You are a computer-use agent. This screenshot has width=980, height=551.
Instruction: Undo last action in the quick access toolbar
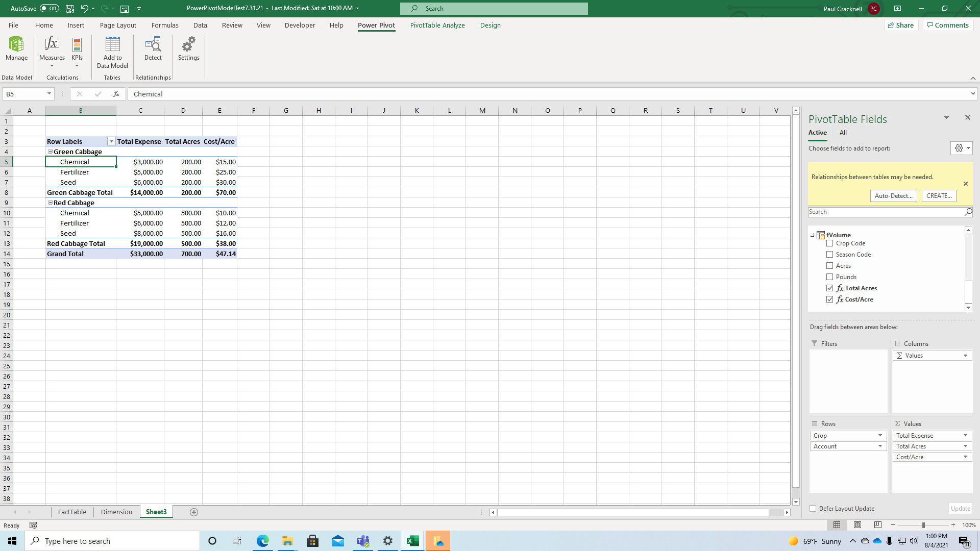pyautogui.click(x=85, y=9)
